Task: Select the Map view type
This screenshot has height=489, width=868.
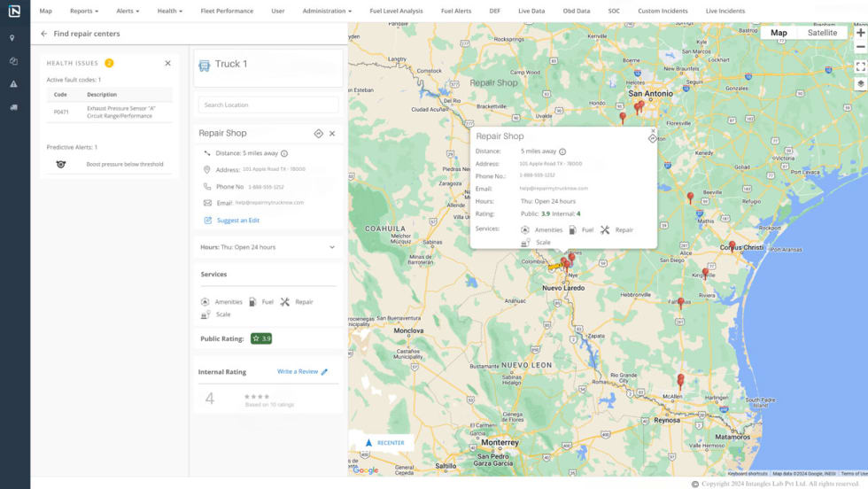Action: pos(779,33)
